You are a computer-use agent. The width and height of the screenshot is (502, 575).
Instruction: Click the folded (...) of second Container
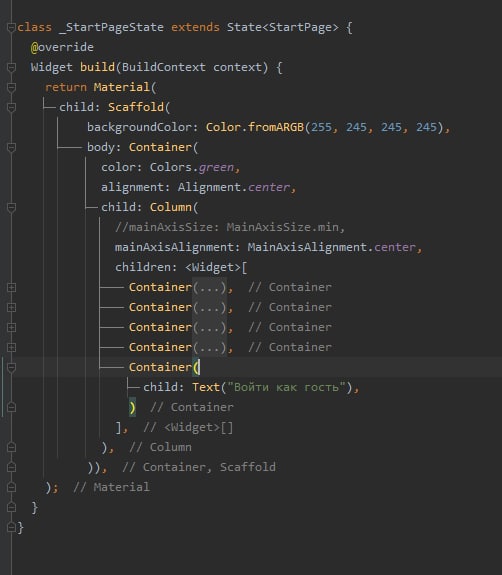pos(209,307)
